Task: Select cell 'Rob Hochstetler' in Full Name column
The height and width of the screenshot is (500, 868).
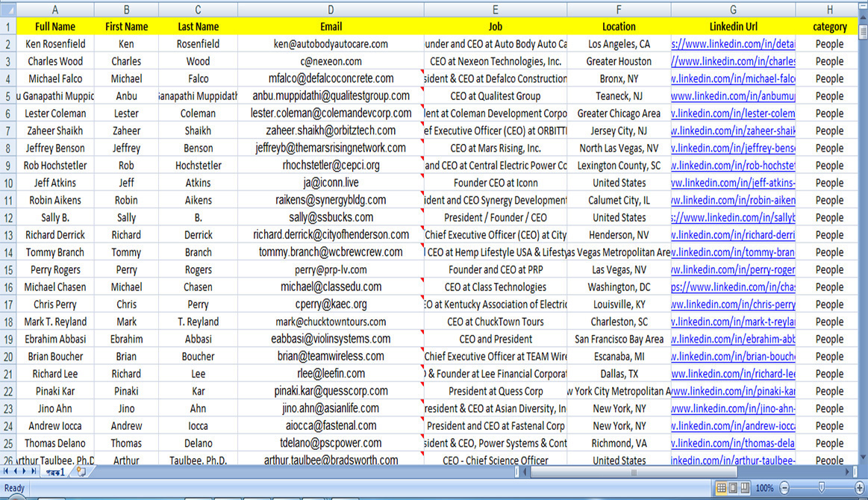Action: (x=54, y=165)
